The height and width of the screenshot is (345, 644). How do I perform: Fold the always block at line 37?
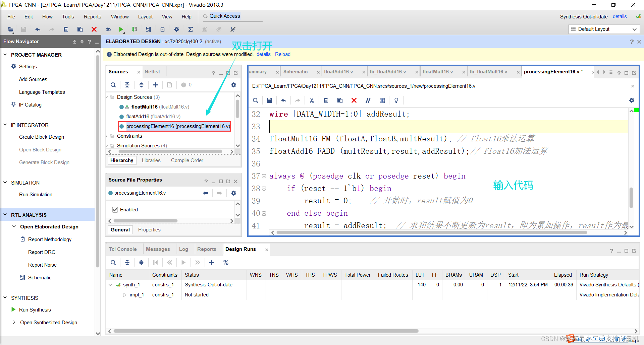(x=264, y=176)
